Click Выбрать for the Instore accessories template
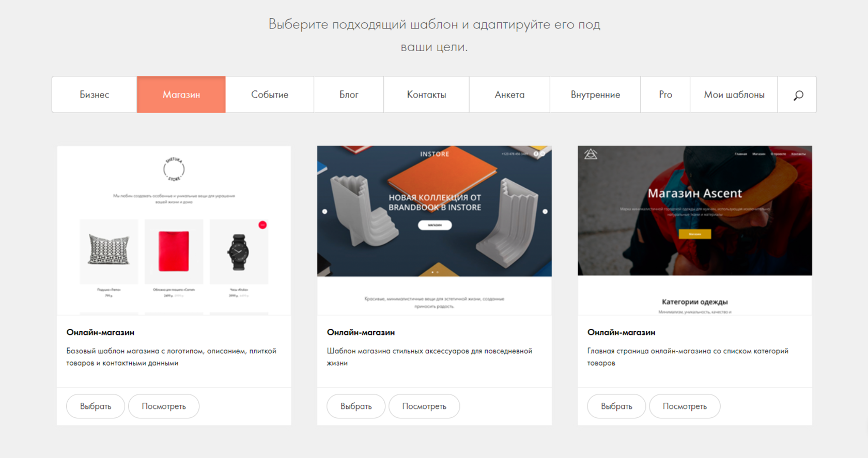 (x=356, y=406)
